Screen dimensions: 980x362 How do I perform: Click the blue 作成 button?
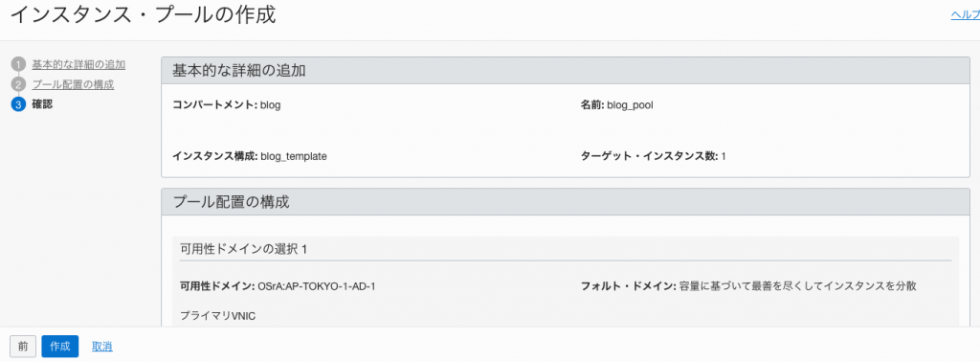click(x=60, y=347)
